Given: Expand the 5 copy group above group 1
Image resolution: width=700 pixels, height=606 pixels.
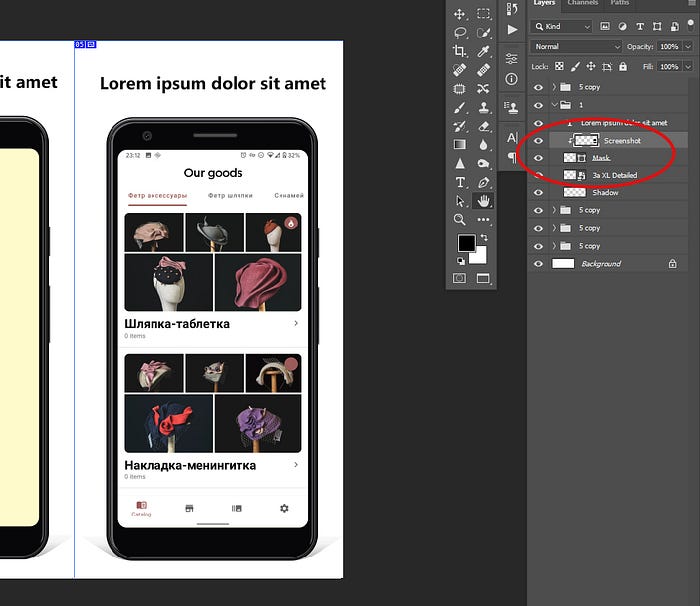Looking at the screenshot, I should click(x=554, y=87).
